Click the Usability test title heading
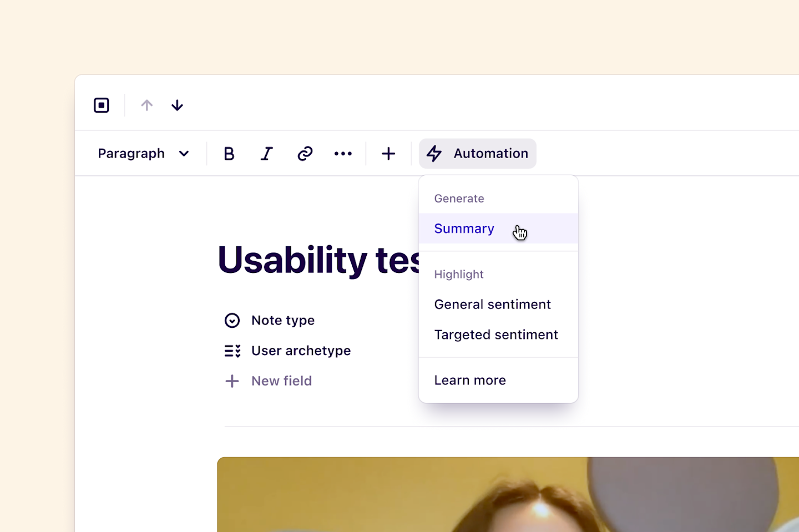This screenshot has width=799, height=532. [x=318, y=260]
